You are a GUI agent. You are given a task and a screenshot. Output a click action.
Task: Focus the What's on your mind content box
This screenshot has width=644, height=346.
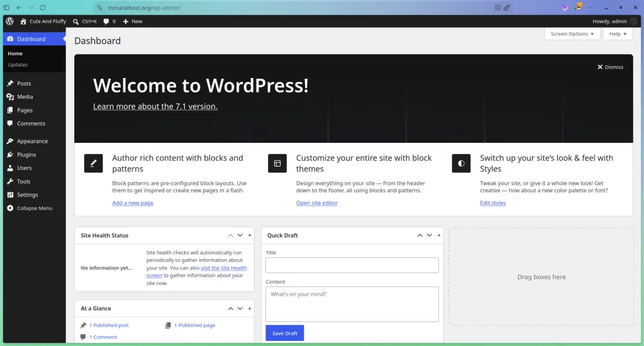352,304
